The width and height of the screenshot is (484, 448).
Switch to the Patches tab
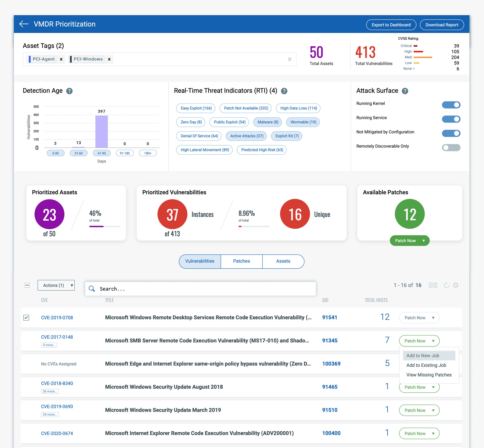tap(241, 261)
